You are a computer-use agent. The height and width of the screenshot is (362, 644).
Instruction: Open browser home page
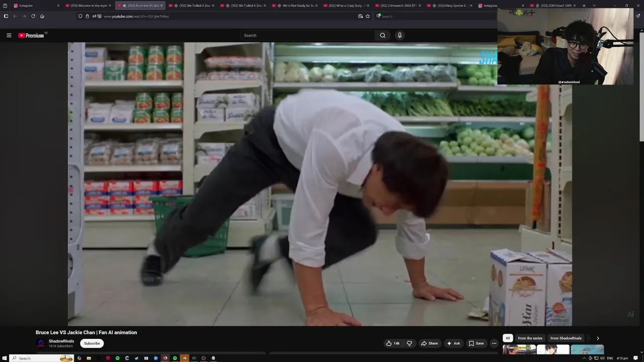[x=42, y=16]
